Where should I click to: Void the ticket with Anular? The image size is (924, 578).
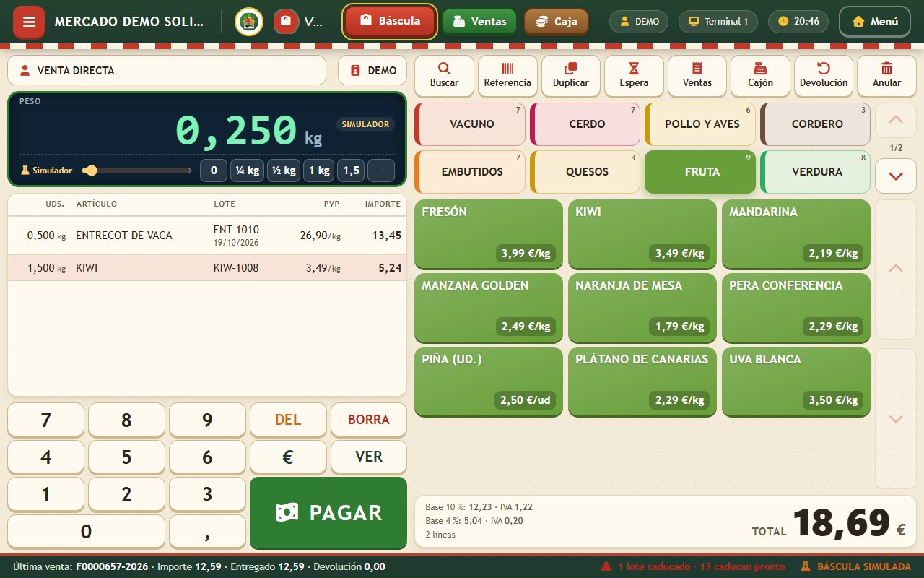pyautogui.click(x=886, y=75)
